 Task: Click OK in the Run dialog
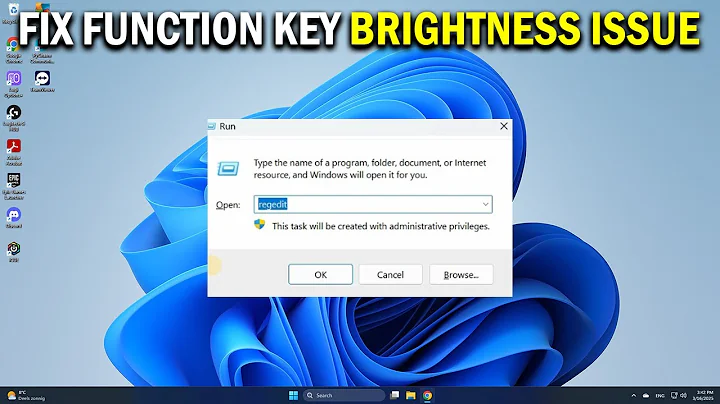(x=321, y=275)
